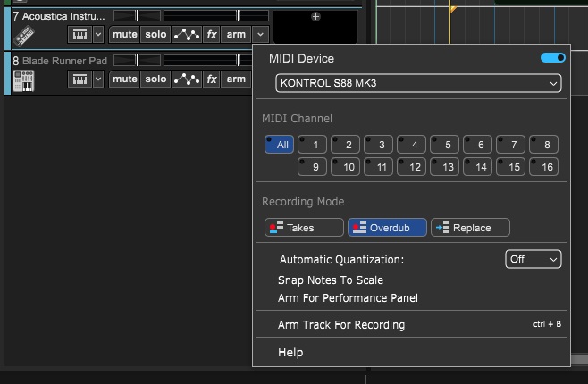Open track 7 MIDI input piano button
The width and height of the screenshot is (588, 384).
pyautogui.click(x=80, y=35)
